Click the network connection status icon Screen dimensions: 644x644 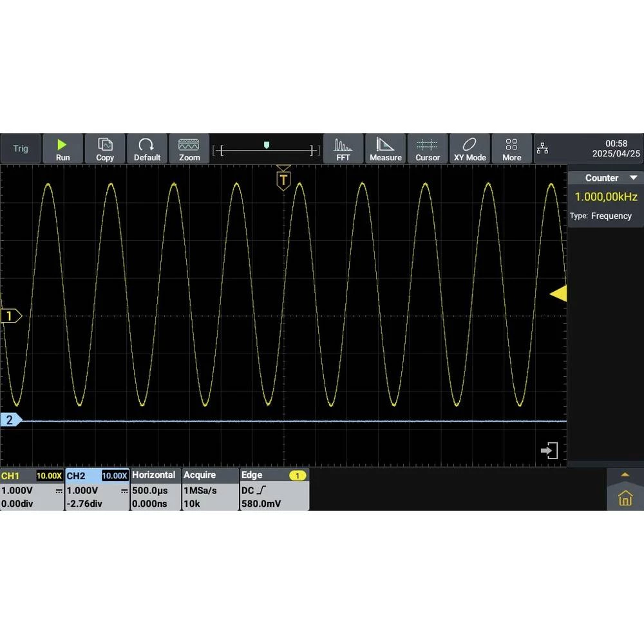543,149
